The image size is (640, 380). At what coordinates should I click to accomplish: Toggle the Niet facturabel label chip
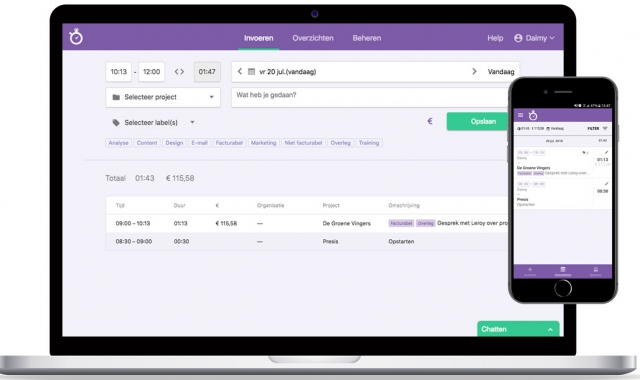(303, 143)
